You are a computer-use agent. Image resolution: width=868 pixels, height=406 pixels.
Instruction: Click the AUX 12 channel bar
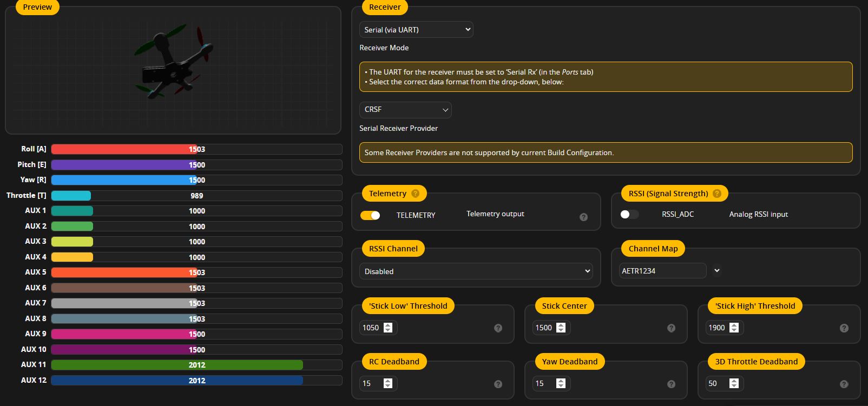[x=196, y=381]
